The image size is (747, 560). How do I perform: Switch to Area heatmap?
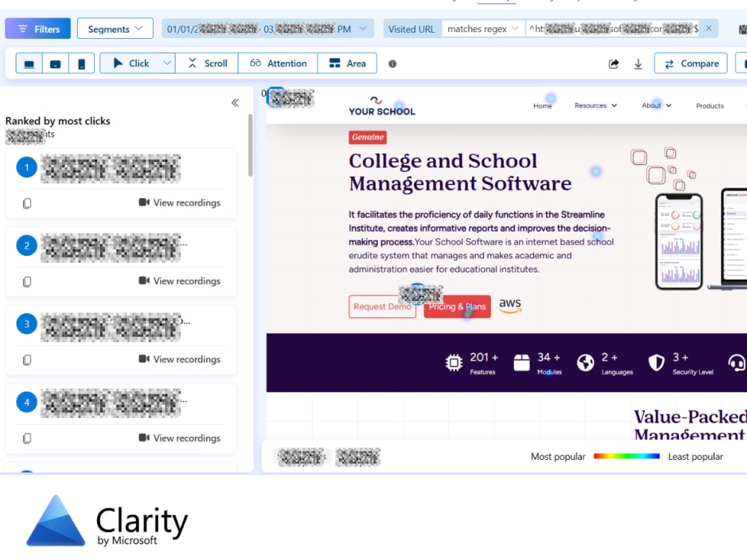(347, 63)
